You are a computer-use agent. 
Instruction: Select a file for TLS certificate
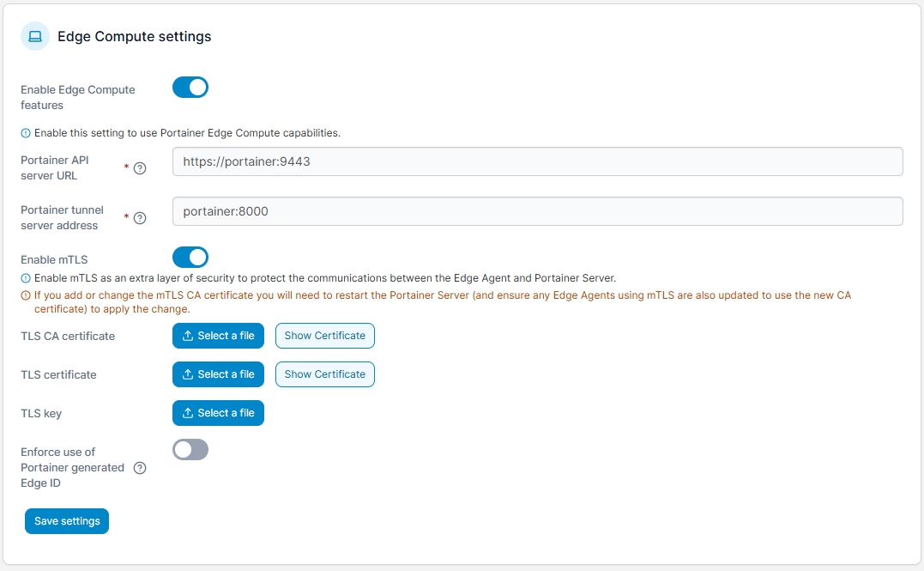point(218,374)
